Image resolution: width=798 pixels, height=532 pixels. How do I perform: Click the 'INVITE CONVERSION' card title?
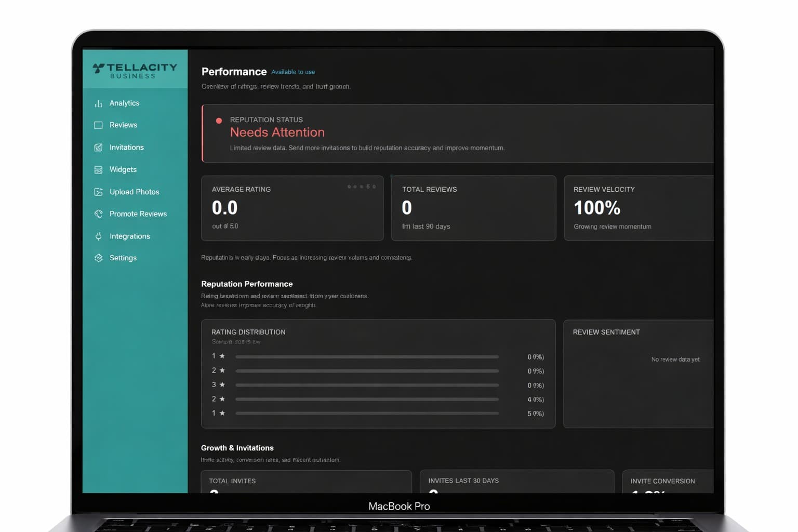click(662, 481)
